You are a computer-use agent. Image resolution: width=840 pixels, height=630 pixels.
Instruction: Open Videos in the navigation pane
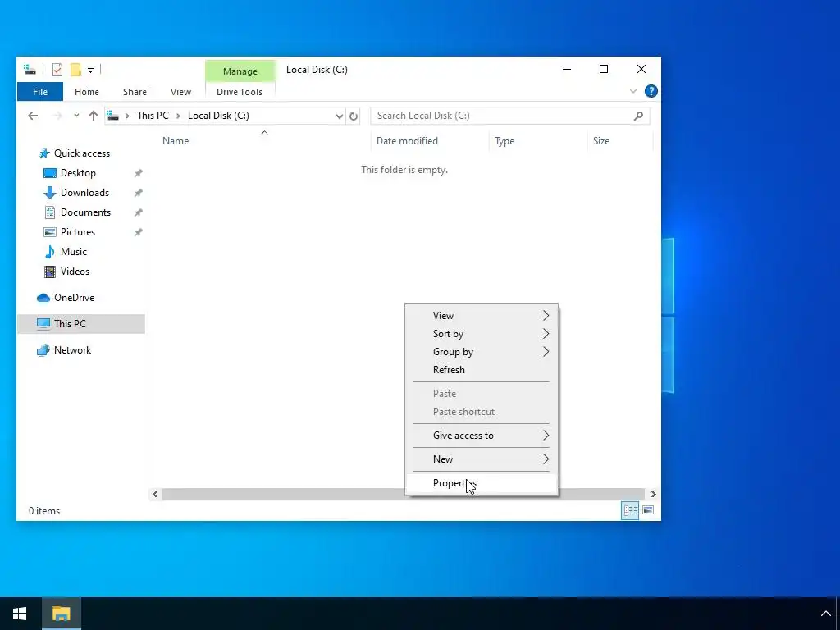click(75, 272)
